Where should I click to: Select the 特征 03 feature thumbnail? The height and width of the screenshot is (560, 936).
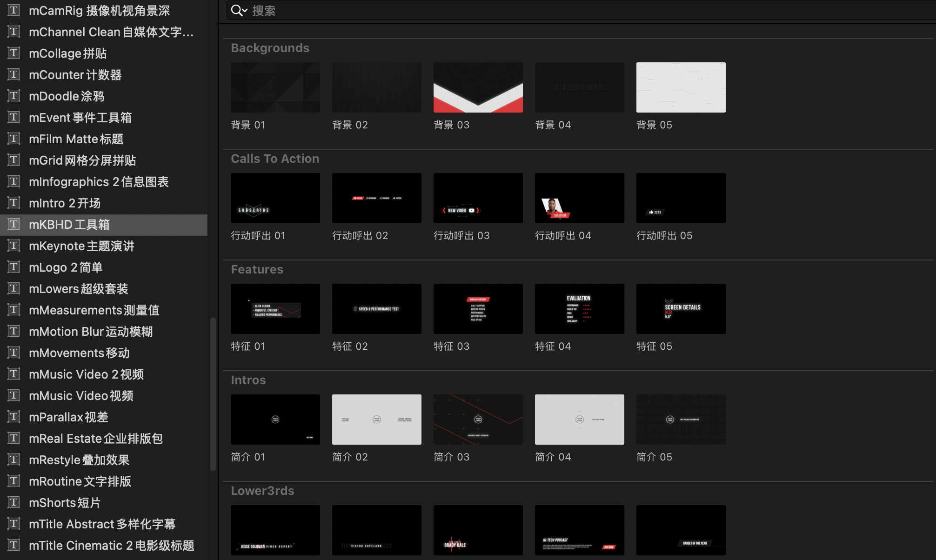pyautogui.click(x=478, y=309)
